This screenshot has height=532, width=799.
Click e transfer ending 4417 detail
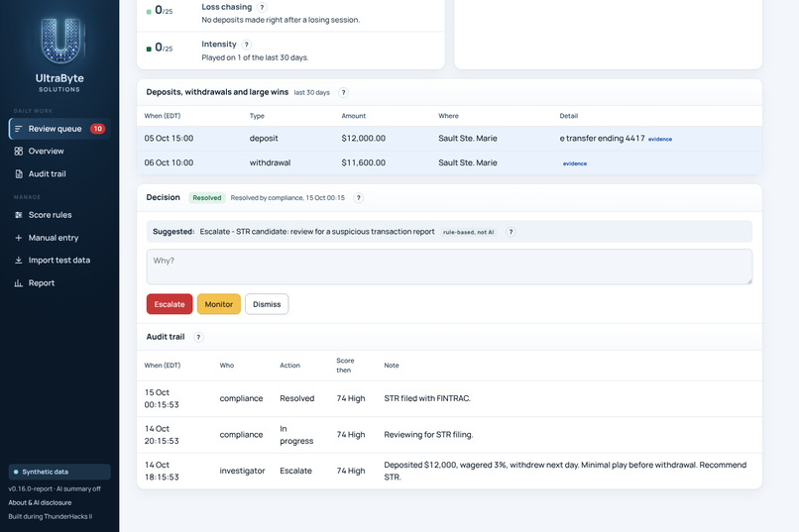pos(603,139)
